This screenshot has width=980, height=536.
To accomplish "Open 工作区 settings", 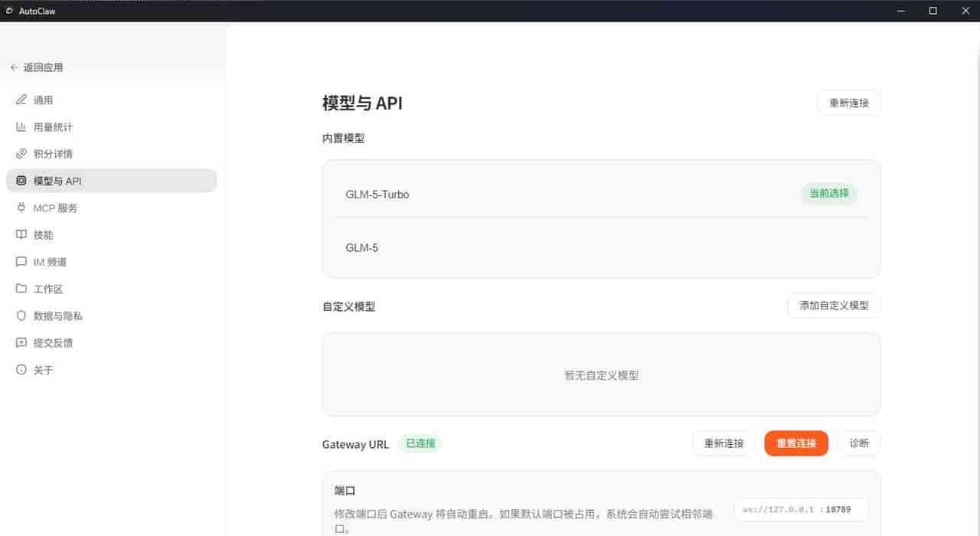I will 112,289.
